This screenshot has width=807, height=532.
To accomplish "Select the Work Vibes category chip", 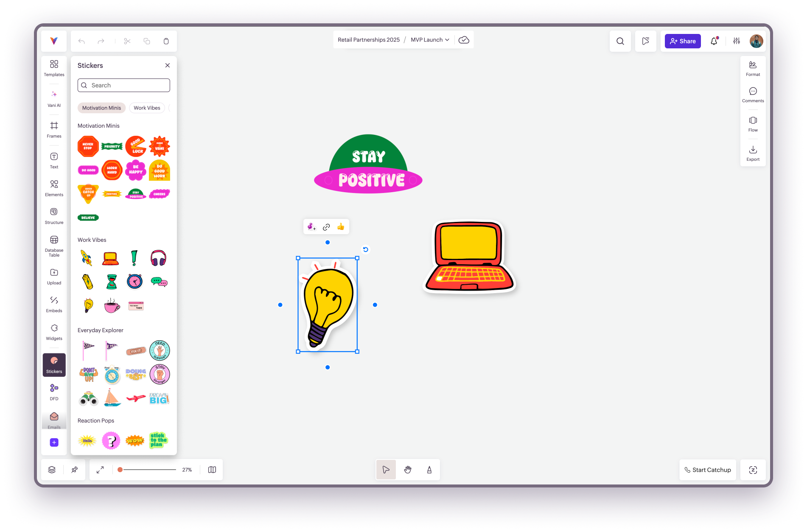I will (147, 108).
